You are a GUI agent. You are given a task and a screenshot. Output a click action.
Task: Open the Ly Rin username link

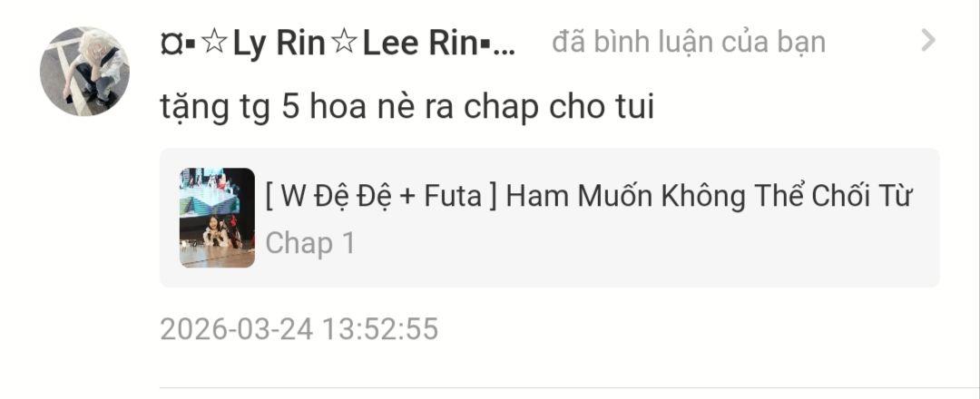(279, 44)
